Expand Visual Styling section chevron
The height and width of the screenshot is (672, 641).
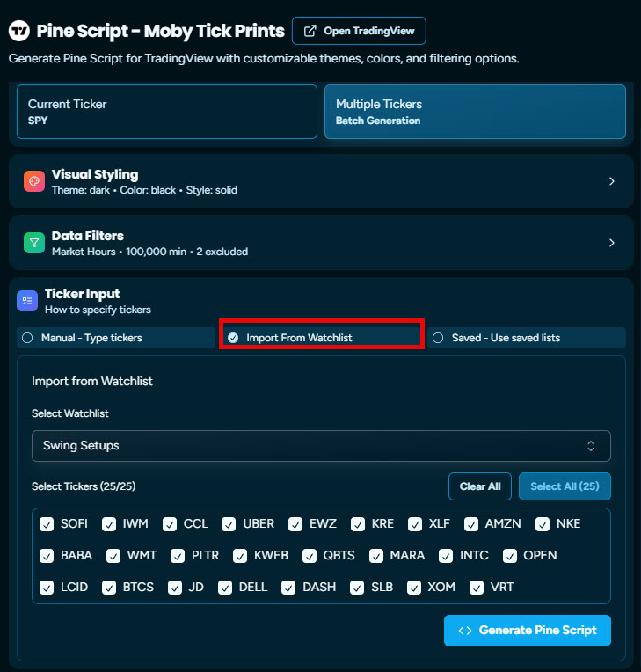[612, 181]
